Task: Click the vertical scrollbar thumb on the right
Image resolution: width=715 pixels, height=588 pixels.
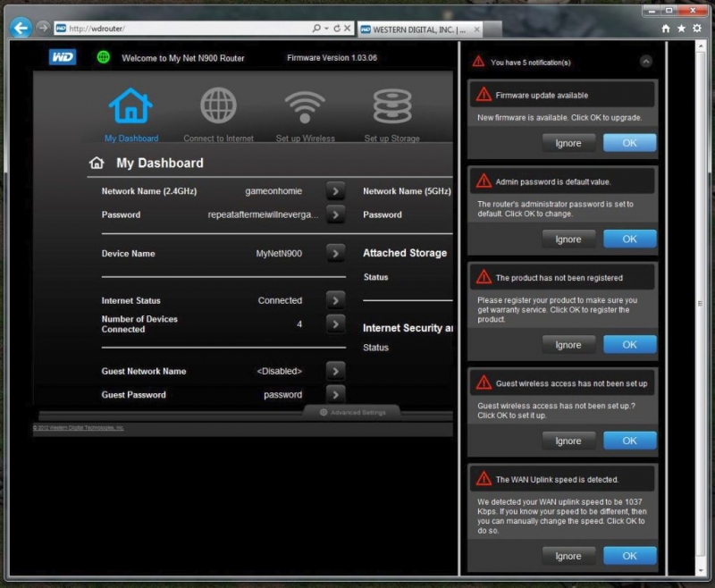Action: pos(701,303)
